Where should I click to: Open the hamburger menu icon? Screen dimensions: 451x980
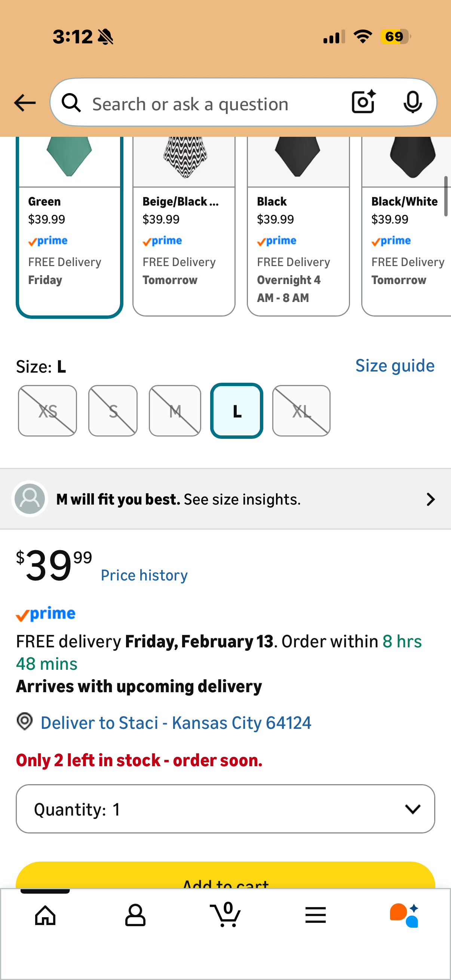pyautogui.click(x=316, y=915)
